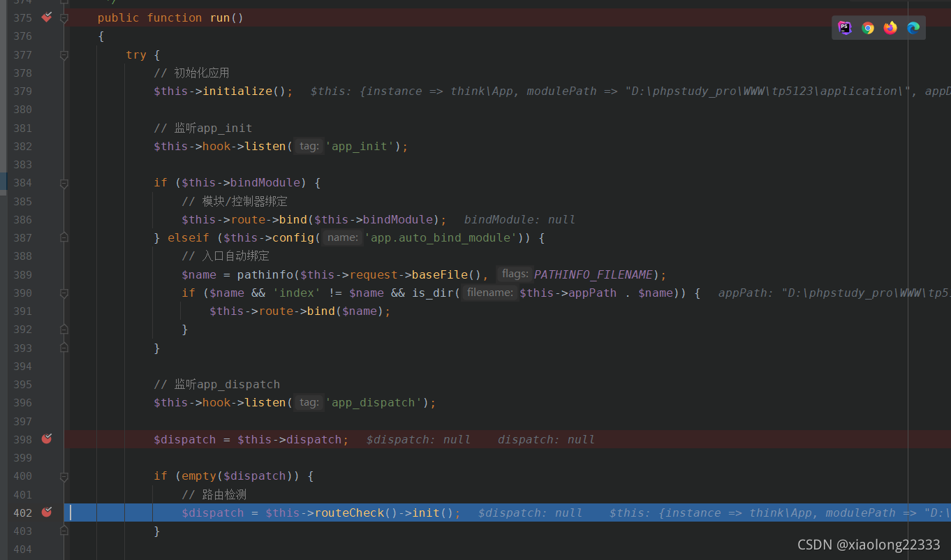The image size is (951, 560).
Task: Click the comment '// 初始化应用'
Action: point(192,73)
